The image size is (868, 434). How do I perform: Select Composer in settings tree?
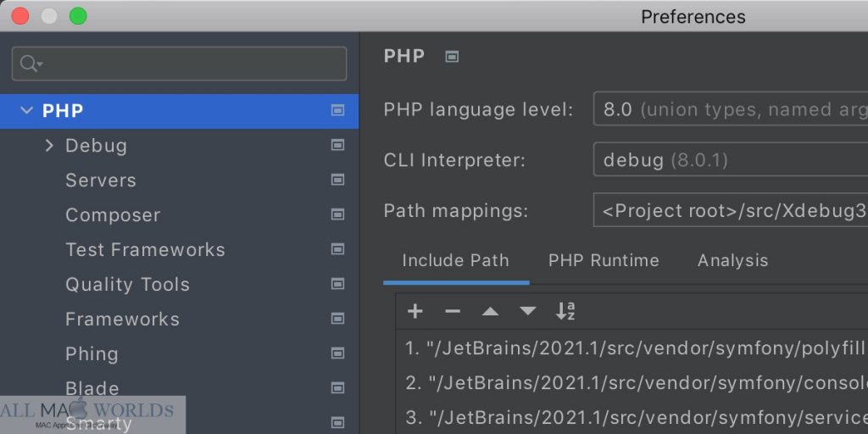pyautogui.click(x=180, y=214)
